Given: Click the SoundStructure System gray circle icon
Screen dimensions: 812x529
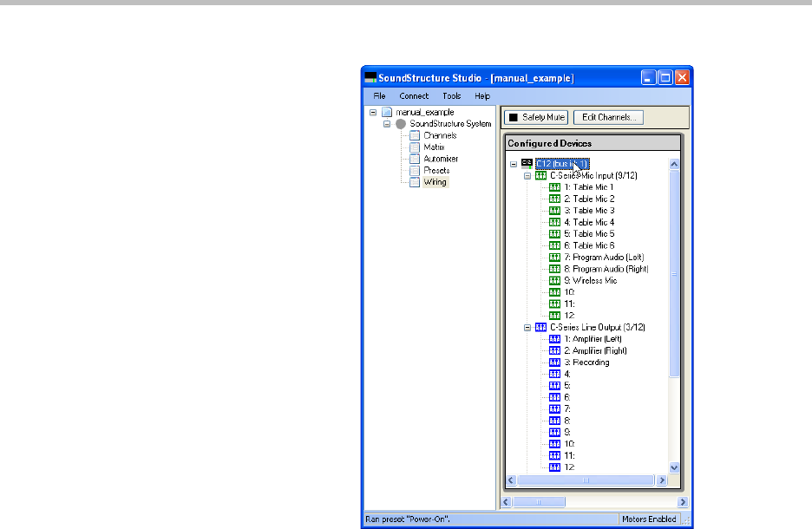Looking at the screenshot, I should point(401,124).
